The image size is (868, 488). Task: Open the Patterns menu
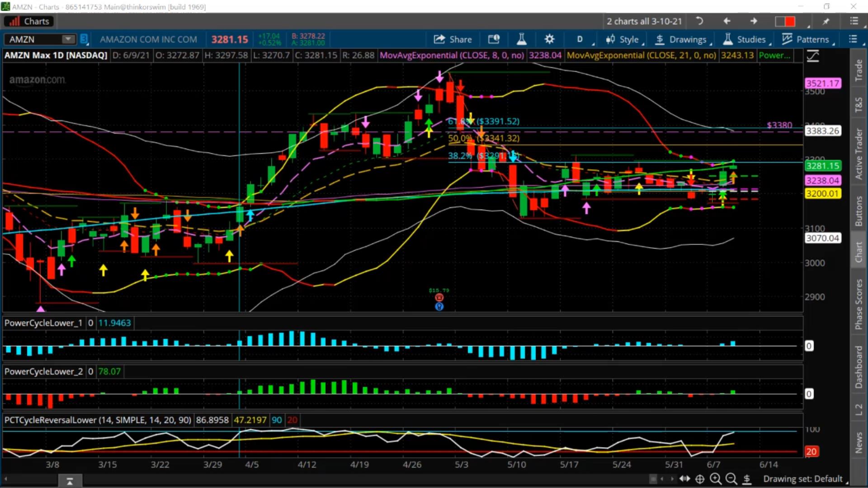tap(808, 39)
